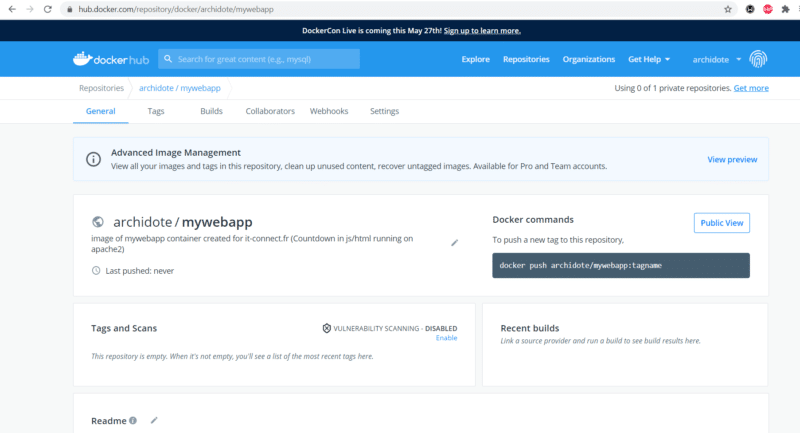Enable vulnerability scanning via Enable link

coord(446,338)
